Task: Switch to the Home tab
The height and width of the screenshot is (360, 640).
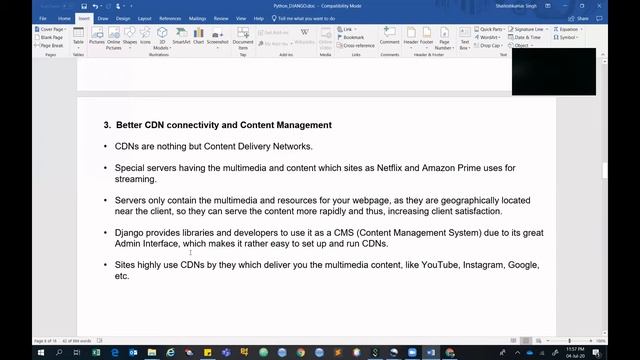Action: point(64,18)
